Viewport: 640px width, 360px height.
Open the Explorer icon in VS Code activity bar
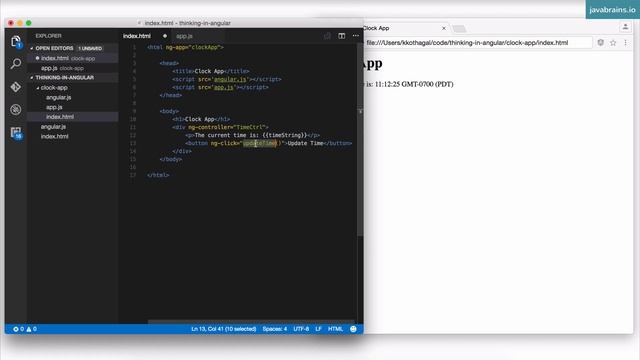tap(16, 41)
